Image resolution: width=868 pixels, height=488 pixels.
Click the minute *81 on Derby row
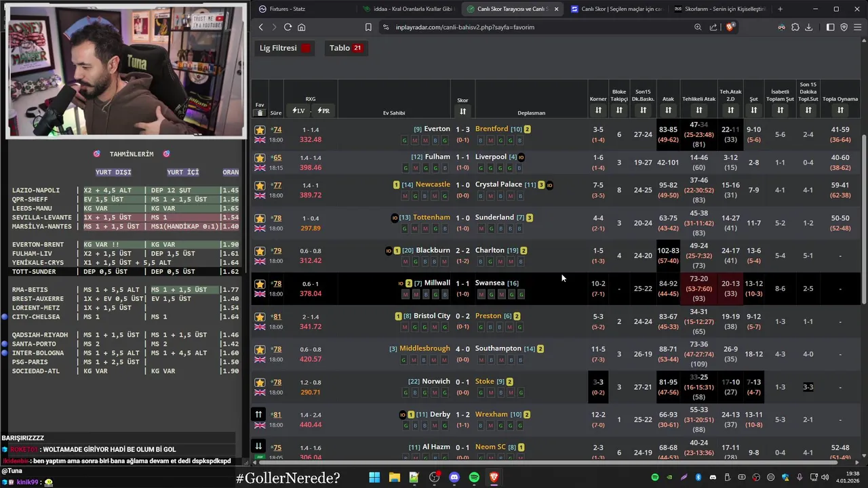(x=276, y=414)
